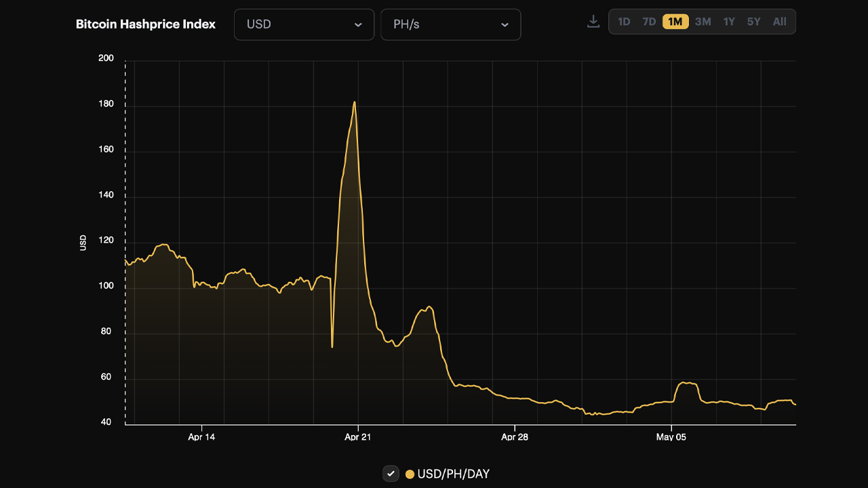Image resolution: width=868 pixels, height=488 pixels.
Task: Click the highlighted 1M range button
Action: pyautogui.click(x=675, y=21)
